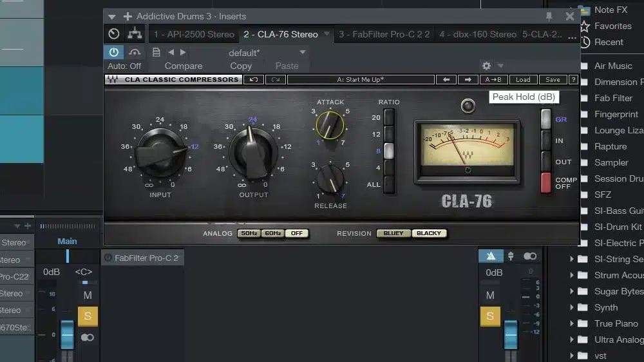The height and width of the screenshot is (362, 644).
Task: Open dropdown arrow on CLA-76 Stereo tab
Action: (x=327, y=33)
